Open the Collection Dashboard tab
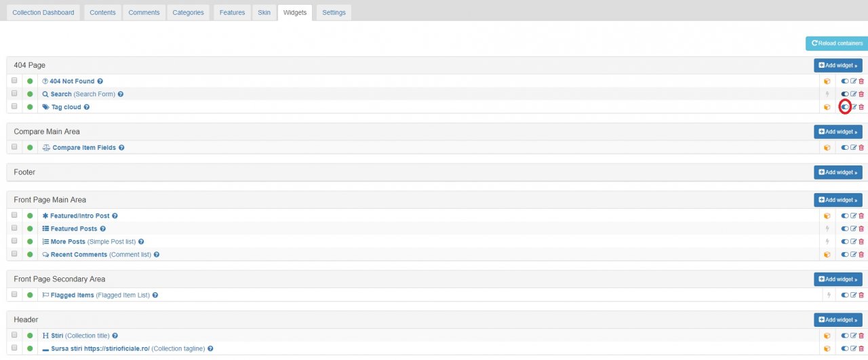This screenshot has height=360, width=868. (43, 13)
